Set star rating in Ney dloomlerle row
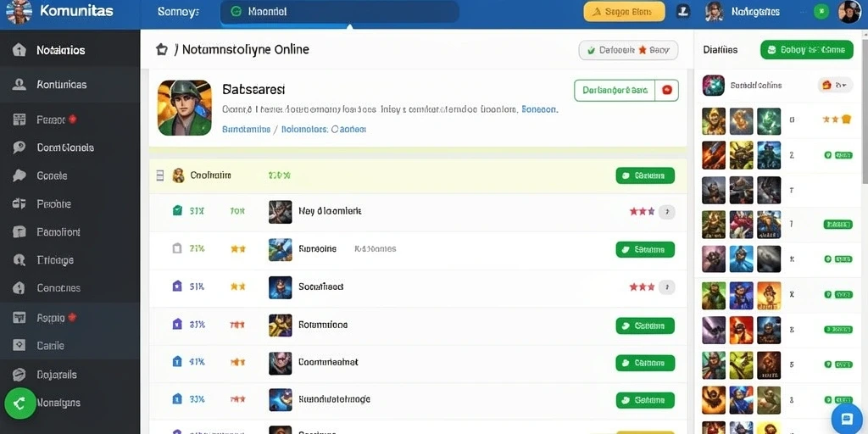Screen dimensions: 868x434 coord(643,211)
